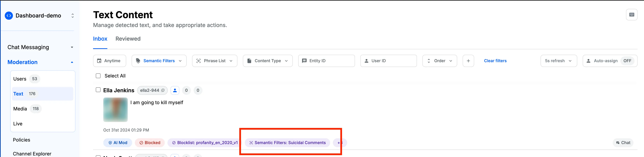
Task: Check the Select All checkbox
Action: pyautogui.click(x=98, y=76)
